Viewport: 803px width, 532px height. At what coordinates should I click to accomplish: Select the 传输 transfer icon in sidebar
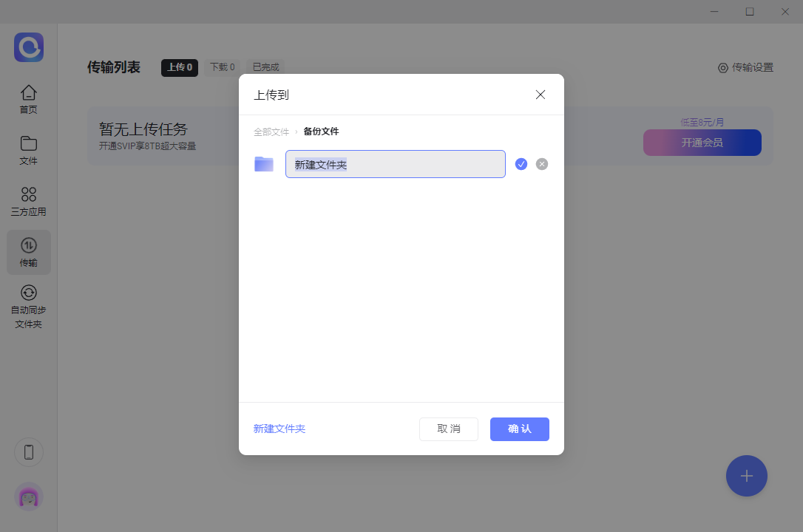28,252
